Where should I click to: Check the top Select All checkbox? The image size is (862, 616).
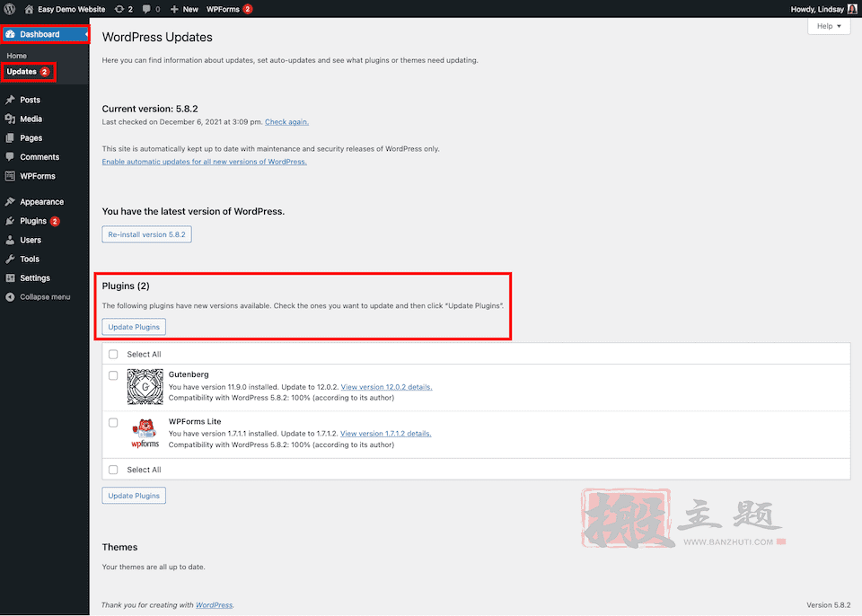point(113,354)
